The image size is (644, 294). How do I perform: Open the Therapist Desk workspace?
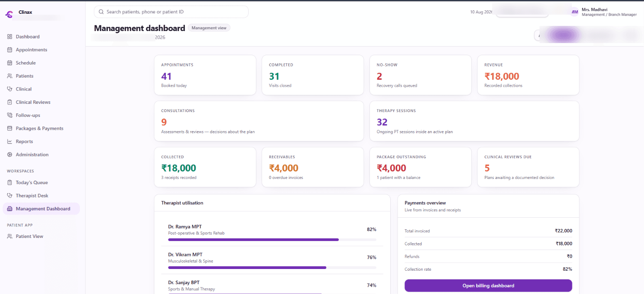41,196
